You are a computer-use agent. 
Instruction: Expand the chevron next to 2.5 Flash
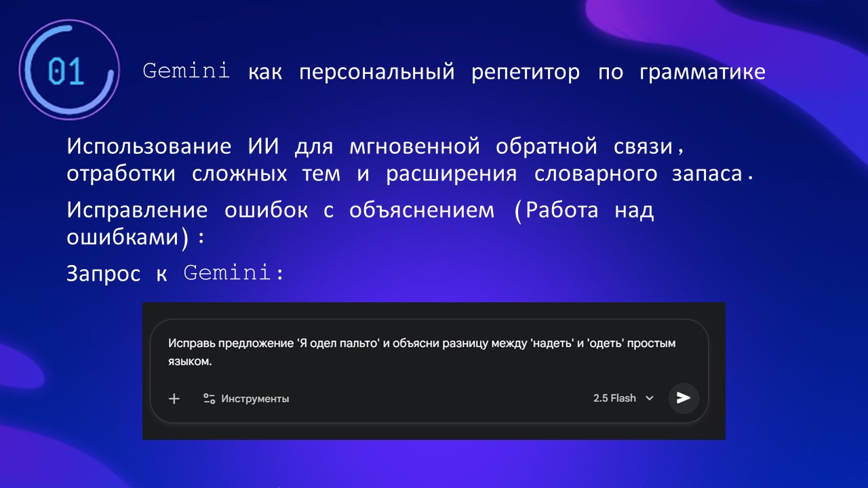650,399
